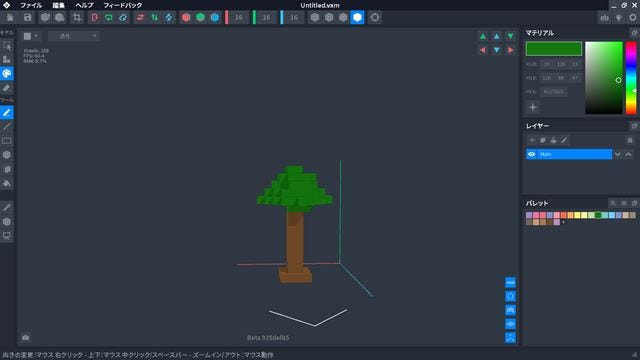Click the lightbulb icon at top right
Image resolution: width=640 pixels, height=360 pixels.
point(619,18)
